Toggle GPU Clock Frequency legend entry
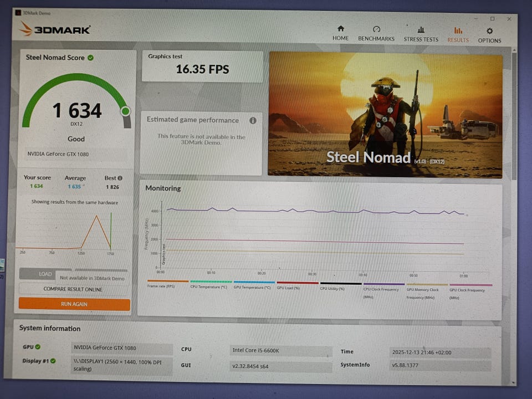Viewport: 532px width, 399px height. 470,291
